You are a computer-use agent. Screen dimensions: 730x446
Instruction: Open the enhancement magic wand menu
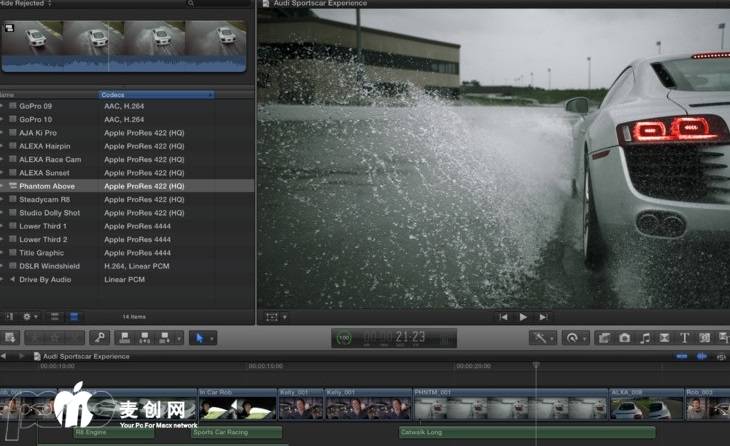[x=543, y=339]
